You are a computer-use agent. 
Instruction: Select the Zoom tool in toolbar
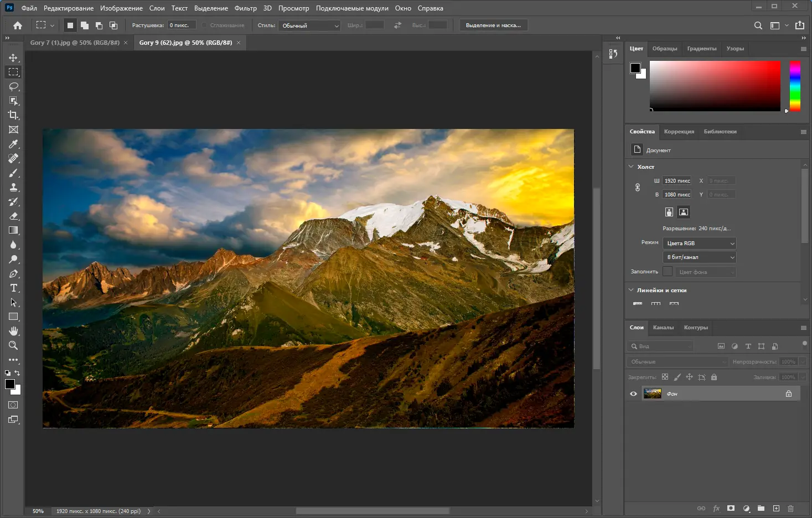click(x=13, y=345)
